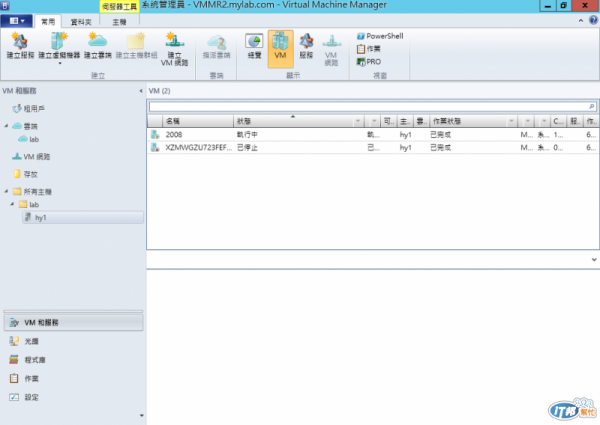The image size is (600, 425).
Task: Click the 已完成 job status in 2008 row
Action: coord(440,135)
